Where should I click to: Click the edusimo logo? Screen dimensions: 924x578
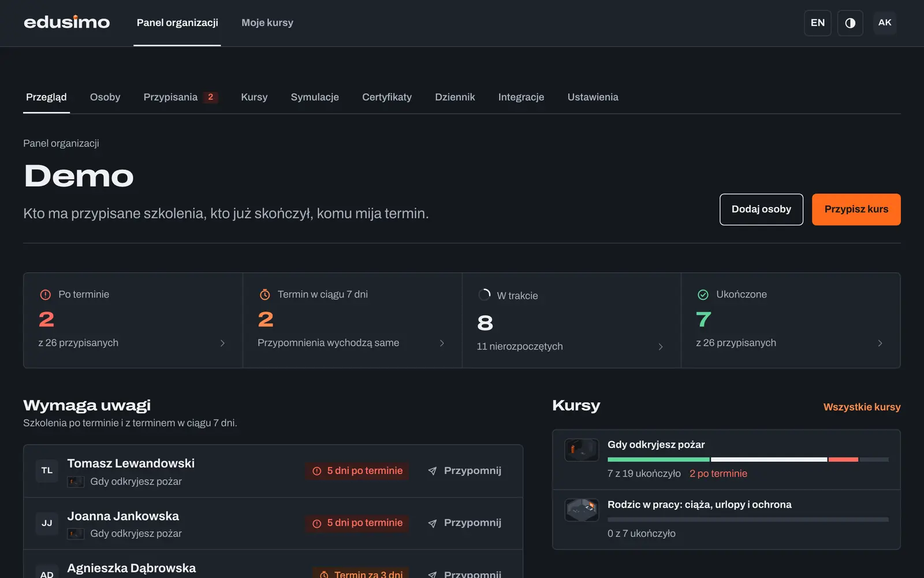(66, 23)
